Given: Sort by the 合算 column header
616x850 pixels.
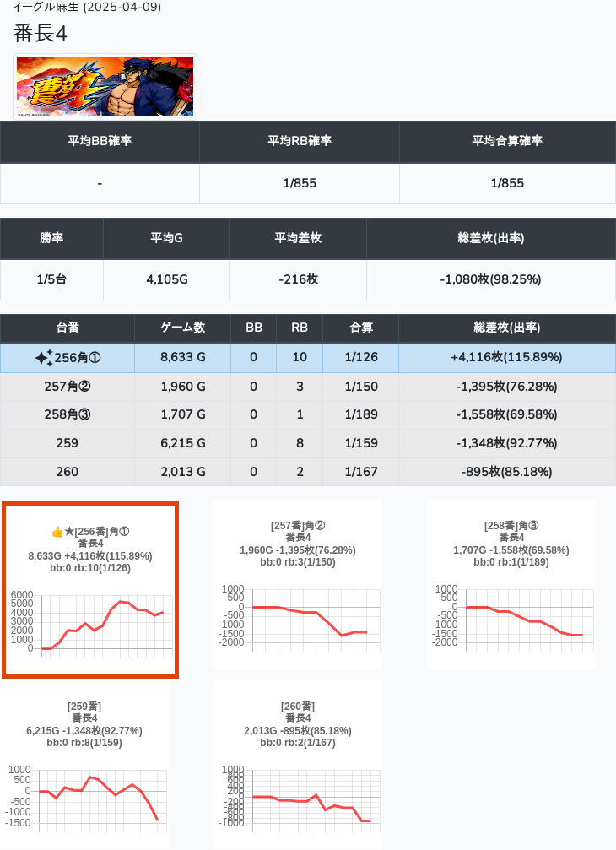Looking at the screenshot, I should click(x=361, y=328).
